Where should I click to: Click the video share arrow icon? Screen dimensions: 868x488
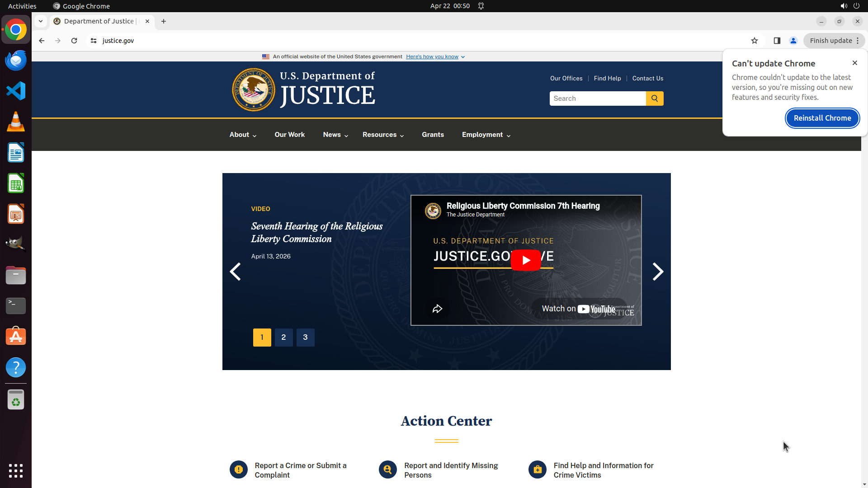point(437,309)
